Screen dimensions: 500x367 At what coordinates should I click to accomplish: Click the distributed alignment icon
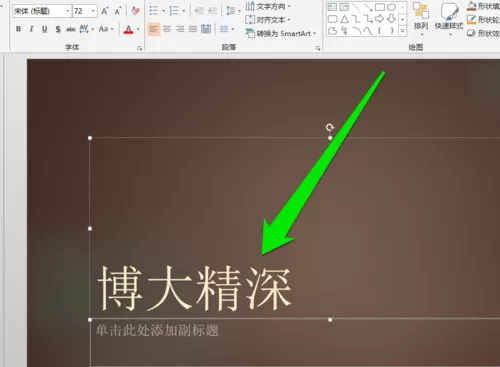pyautogui.click(x=206, y=29)
